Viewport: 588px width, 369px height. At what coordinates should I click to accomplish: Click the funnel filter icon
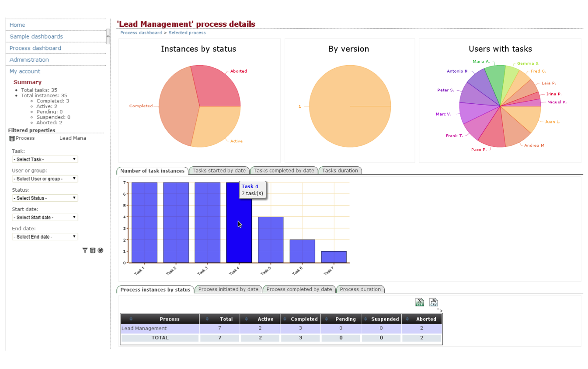(85, 250)
